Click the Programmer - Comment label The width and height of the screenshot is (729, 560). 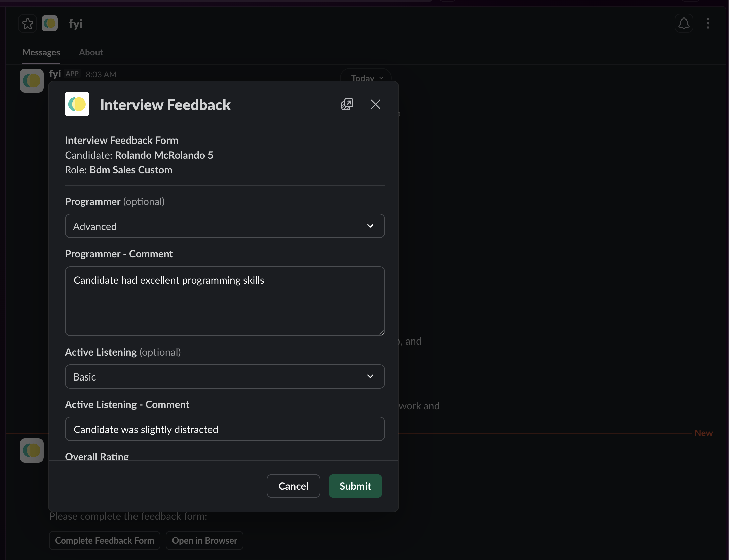pos(119,254)
